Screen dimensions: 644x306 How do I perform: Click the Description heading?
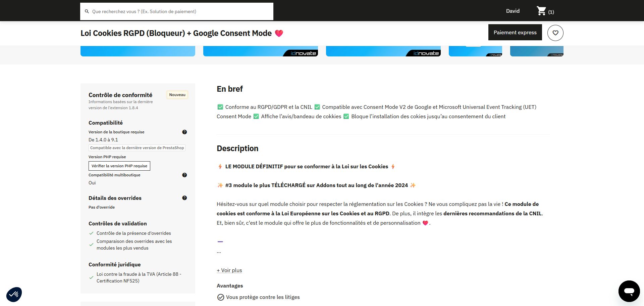(x=237, y=148)
